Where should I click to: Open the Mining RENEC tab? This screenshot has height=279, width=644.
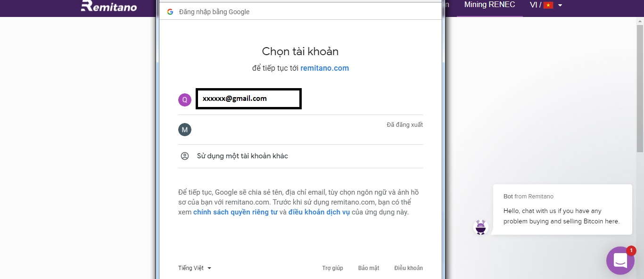pos(490,5)
